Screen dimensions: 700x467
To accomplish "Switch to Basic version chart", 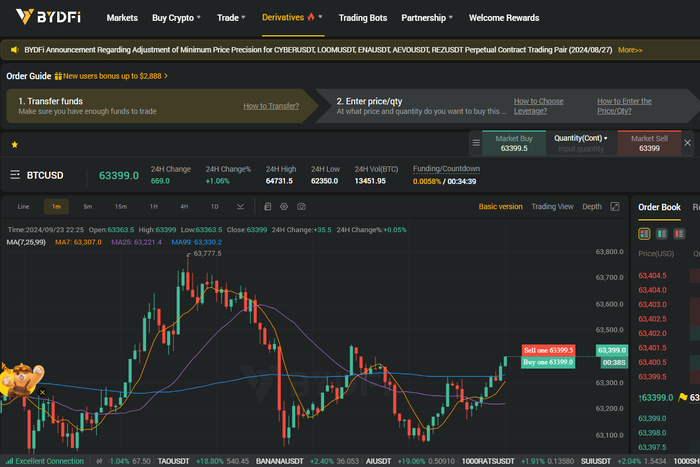I will click(x=500, y=207).
